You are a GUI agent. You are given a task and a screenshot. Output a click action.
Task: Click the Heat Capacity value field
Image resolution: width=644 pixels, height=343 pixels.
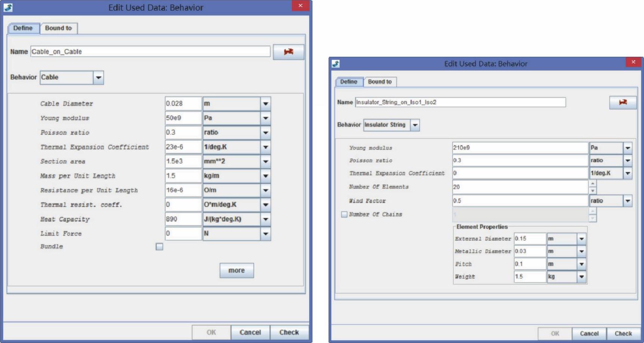(183, 219)
